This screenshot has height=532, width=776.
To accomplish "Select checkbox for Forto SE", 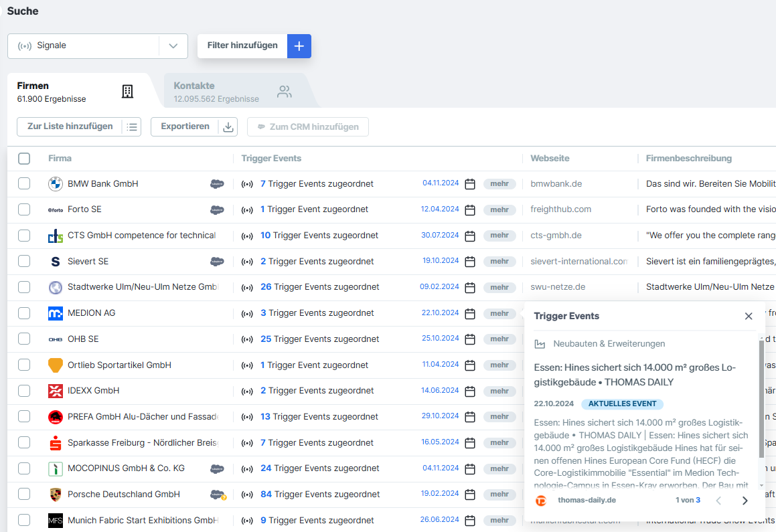I will [23, 209].
